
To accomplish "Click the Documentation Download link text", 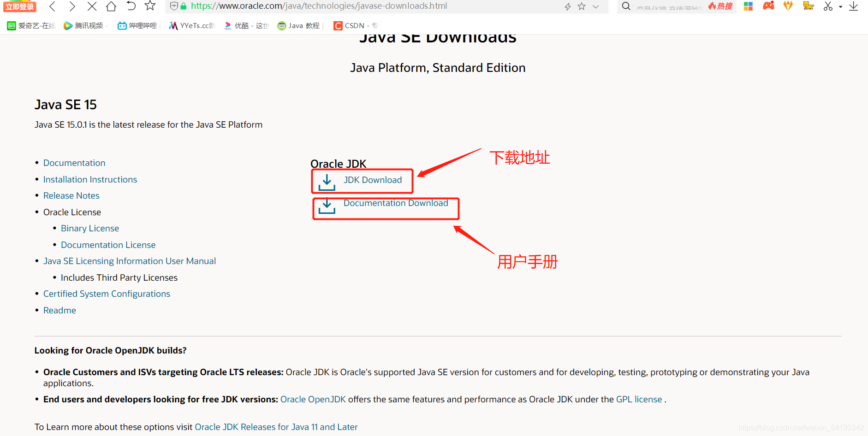I will coord(396,203).
